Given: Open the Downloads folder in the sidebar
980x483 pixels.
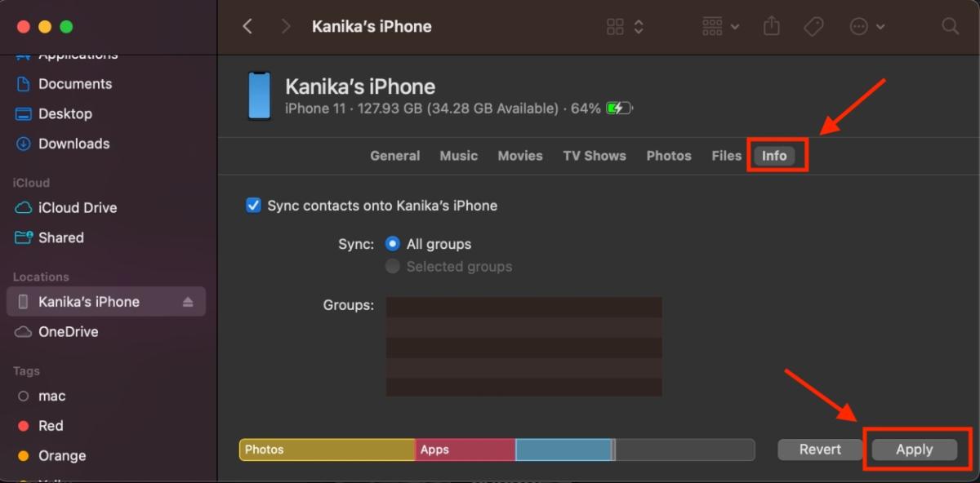Looking at the screenshot, I should 75,144.
